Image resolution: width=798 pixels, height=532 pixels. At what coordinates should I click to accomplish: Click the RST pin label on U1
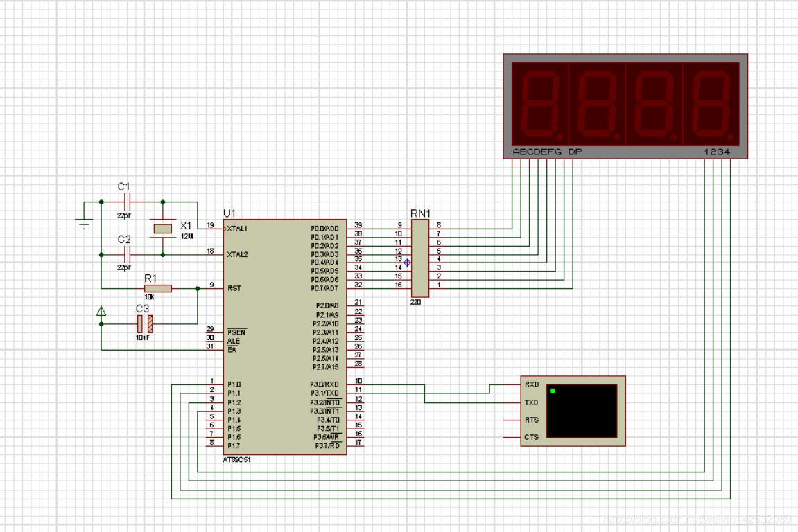(234, 288)
